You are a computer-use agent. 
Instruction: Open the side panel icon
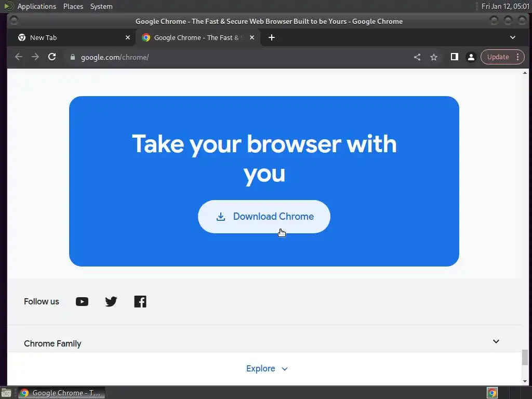[454, 57]
